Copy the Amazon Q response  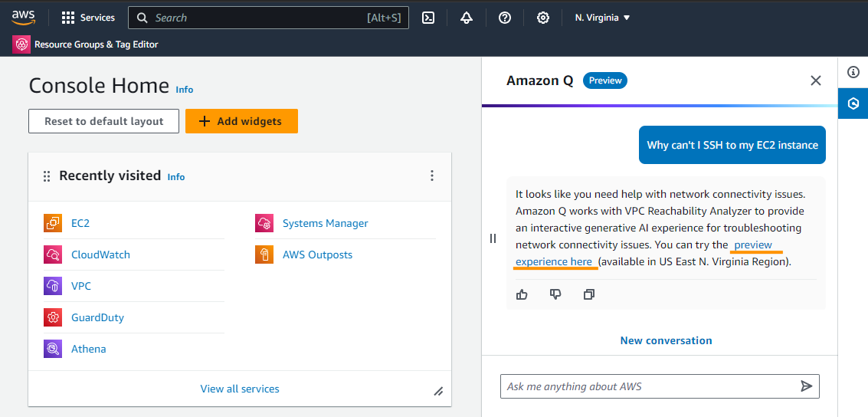point(589,294)
